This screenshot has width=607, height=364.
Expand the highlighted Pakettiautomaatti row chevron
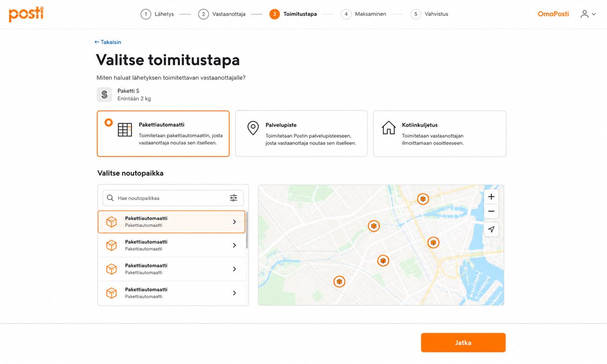point(234,221)
